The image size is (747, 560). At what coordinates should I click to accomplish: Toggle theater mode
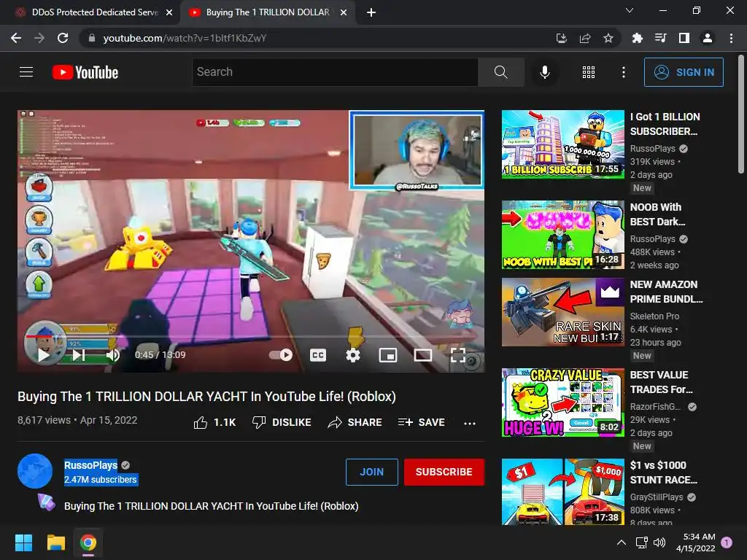pos(423,355)
